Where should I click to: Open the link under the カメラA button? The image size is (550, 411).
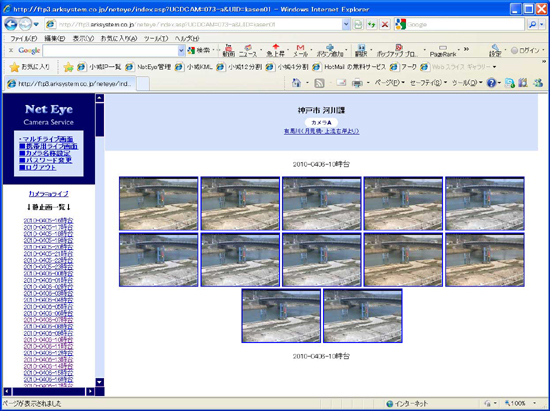point(322,131)
